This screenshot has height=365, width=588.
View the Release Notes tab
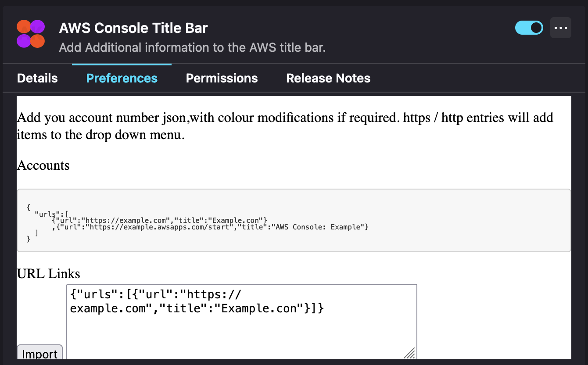tap(328, 78)
